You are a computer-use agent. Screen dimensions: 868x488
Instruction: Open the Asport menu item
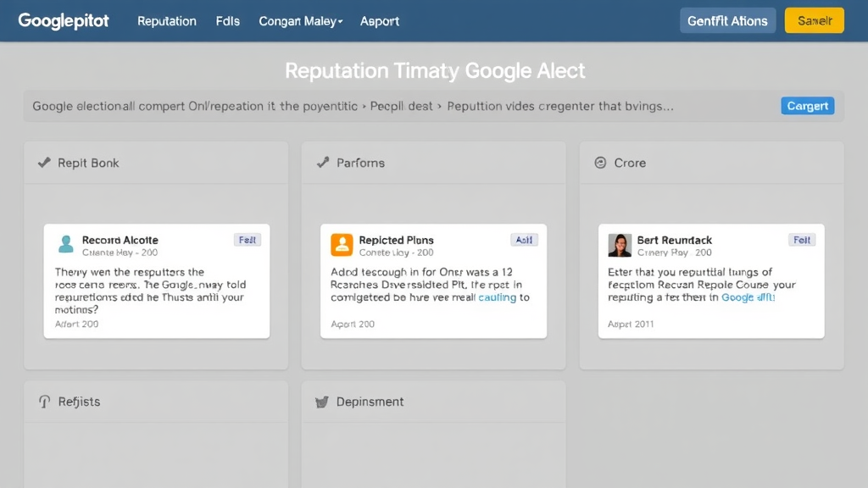click(379, 21)
